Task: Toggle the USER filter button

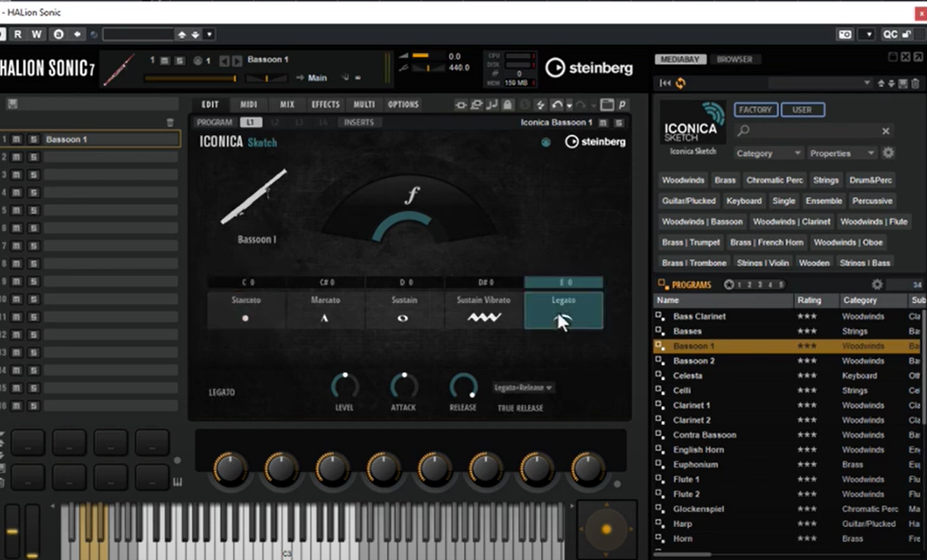Action: coord(802,110)
